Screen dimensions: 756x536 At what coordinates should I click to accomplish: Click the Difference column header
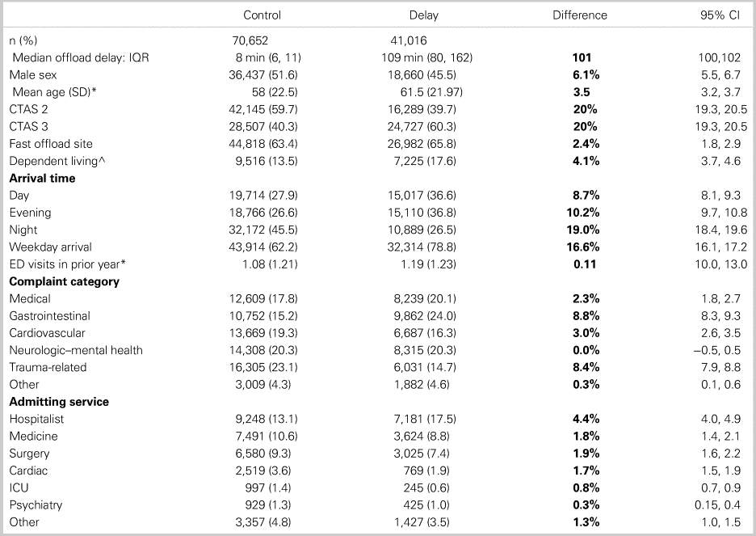coord(579,15)
